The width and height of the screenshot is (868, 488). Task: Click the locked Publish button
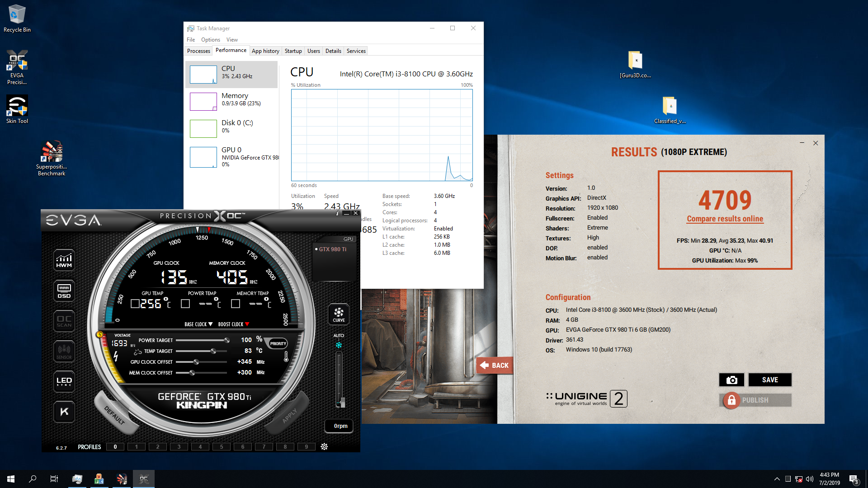click(x=755, y=400)
